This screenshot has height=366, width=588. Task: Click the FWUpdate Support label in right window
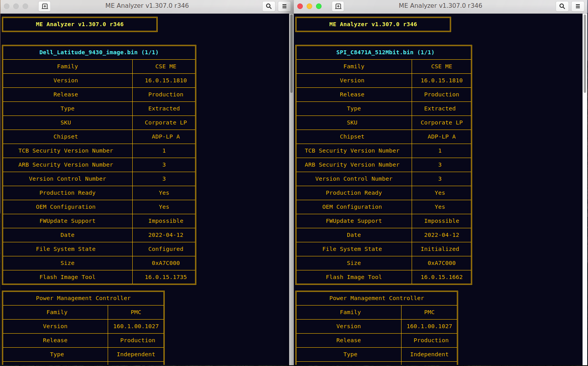354,221
